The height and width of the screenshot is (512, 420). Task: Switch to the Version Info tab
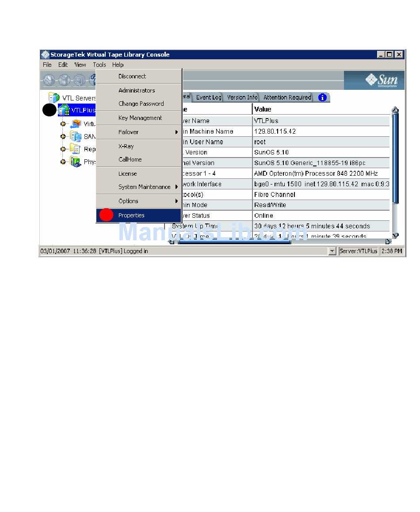(242, 97)
